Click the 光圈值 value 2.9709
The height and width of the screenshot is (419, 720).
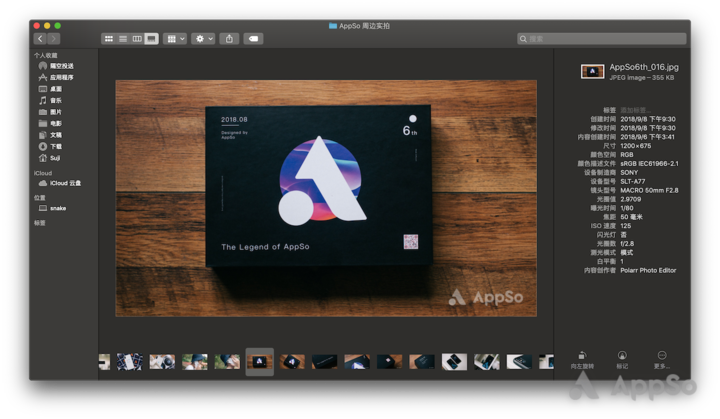pos(630,199)
